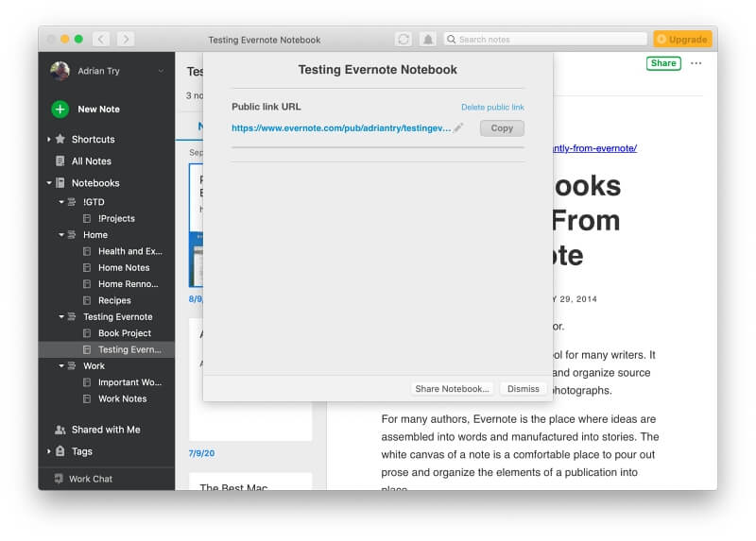Click the back navigation arrow
Screen dimensions: 756x541
pos(101,39)
